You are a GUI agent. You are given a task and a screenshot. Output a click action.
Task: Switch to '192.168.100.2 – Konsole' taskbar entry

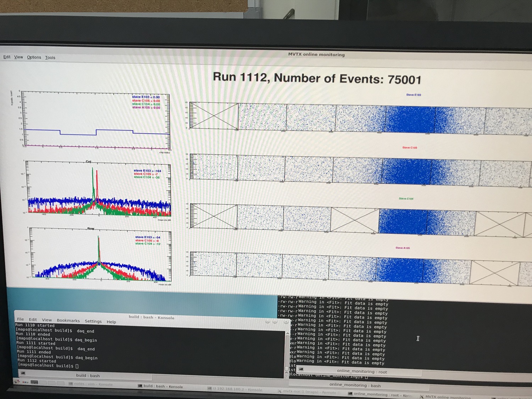235,389
